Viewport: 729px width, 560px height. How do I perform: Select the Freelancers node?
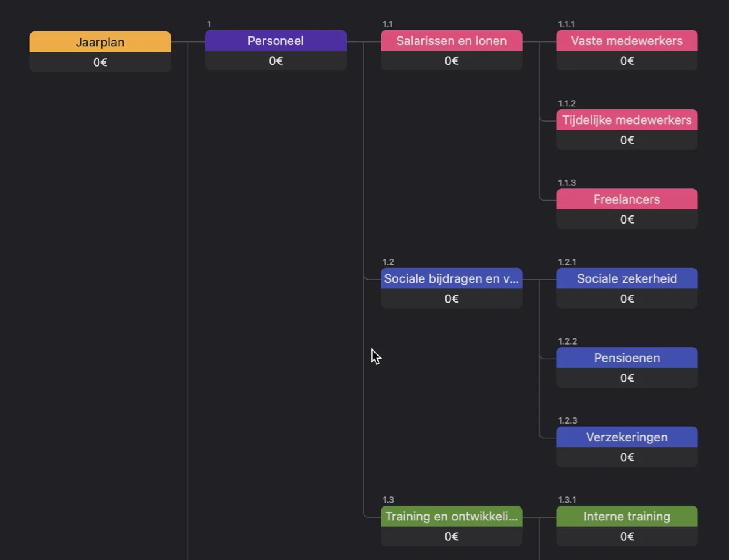pos(626,199)
